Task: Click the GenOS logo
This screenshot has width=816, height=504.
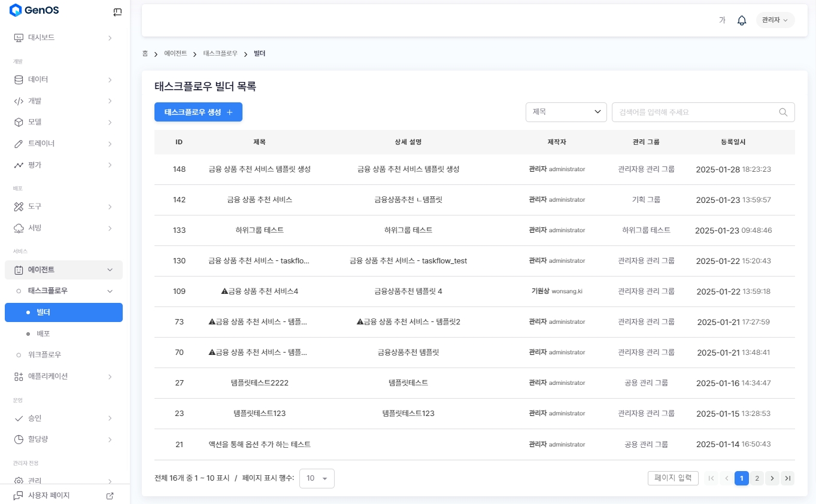Action: click(35, 10)
